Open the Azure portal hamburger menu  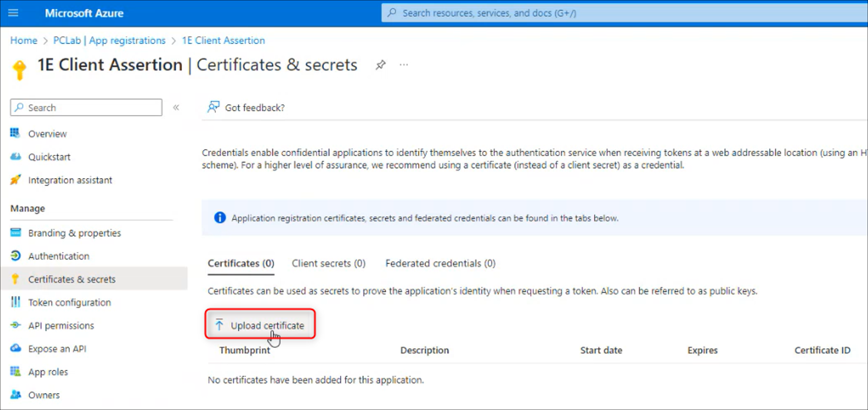pos(13,13)
